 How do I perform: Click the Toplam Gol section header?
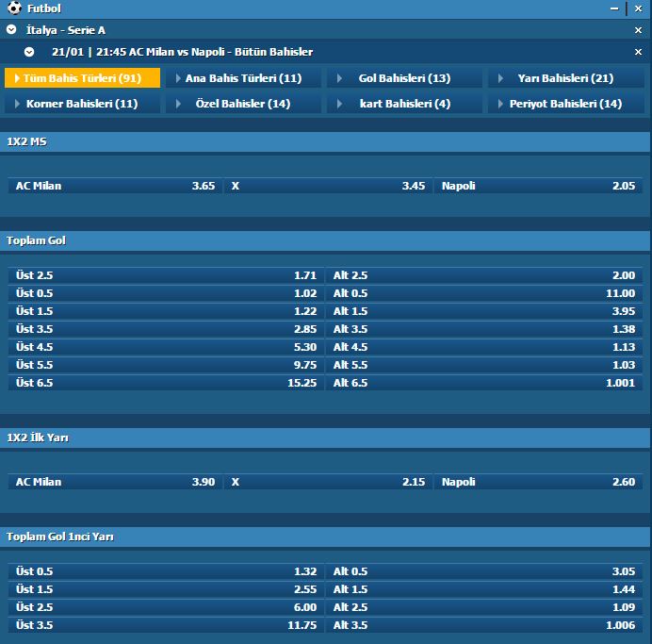point(325,240)
